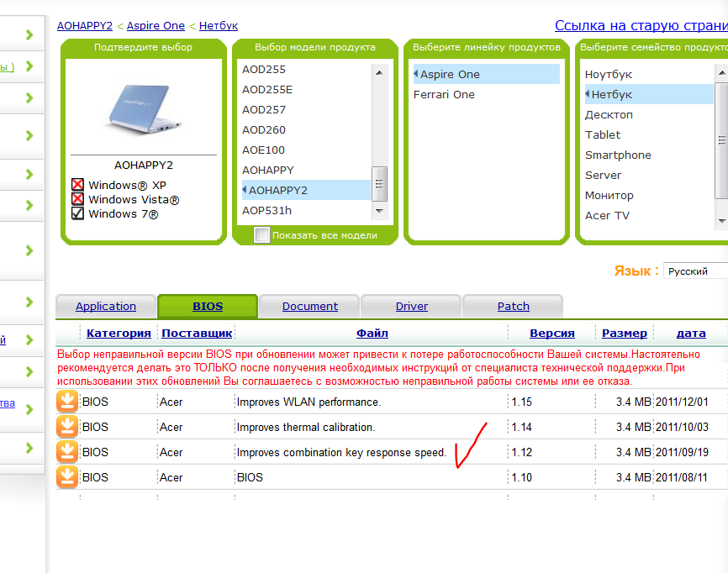Click model list scroll down arrow

click(379, 211)
